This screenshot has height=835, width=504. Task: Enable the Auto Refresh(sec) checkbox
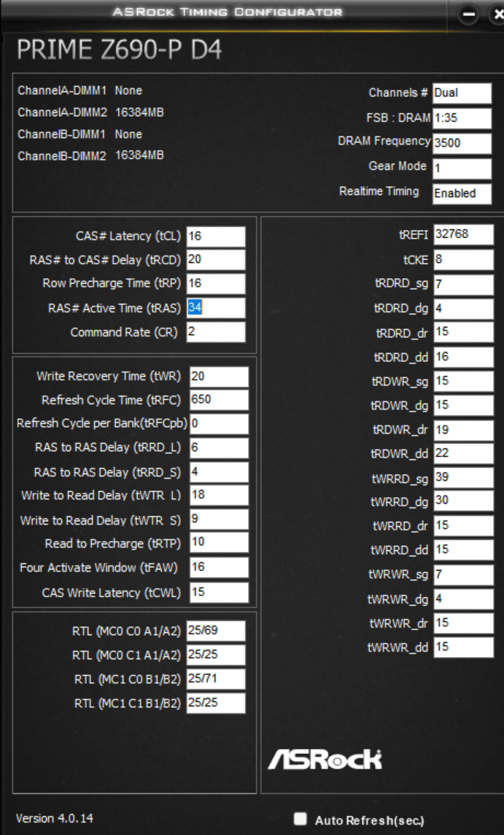301,818
